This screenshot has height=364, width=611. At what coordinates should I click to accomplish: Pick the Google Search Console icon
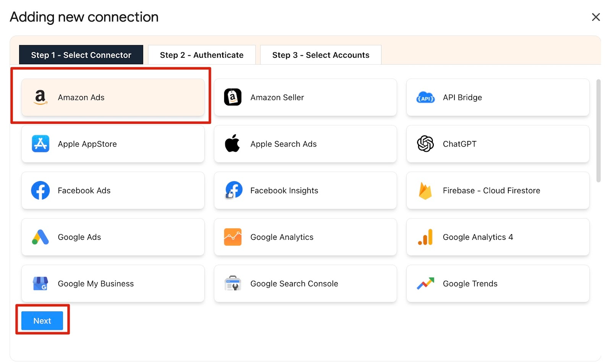233,283
